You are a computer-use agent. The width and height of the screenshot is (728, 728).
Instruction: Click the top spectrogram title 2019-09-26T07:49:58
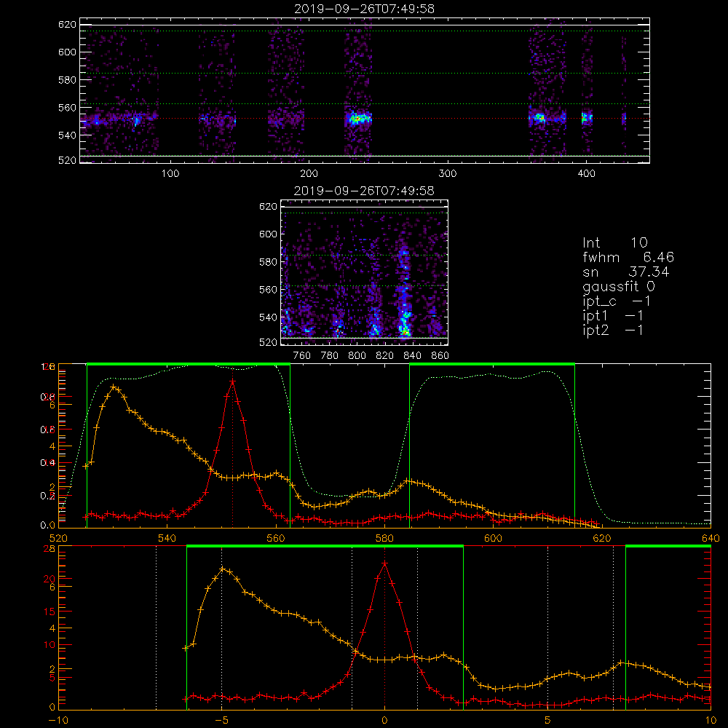pos(364,9)
